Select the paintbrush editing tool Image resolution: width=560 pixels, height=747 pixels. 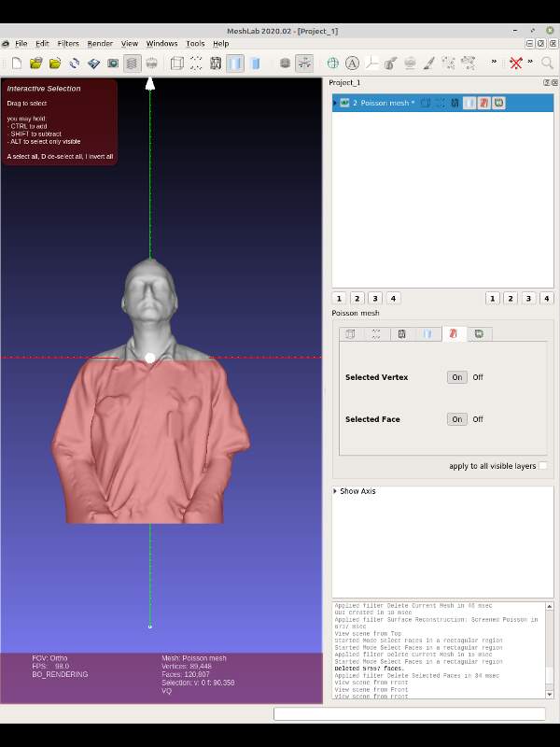pos(429,63)
